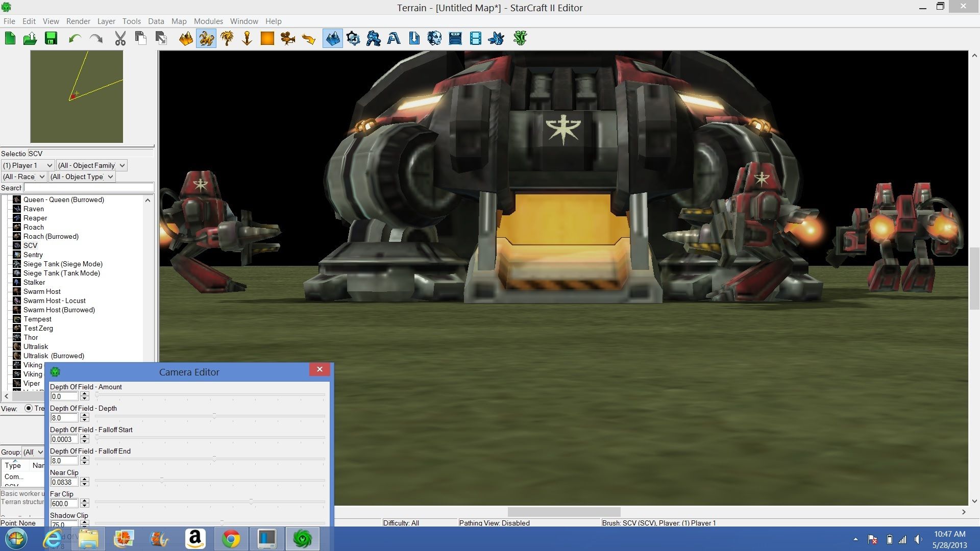Open Amazon app from the taskbar

tap(195, 539)
